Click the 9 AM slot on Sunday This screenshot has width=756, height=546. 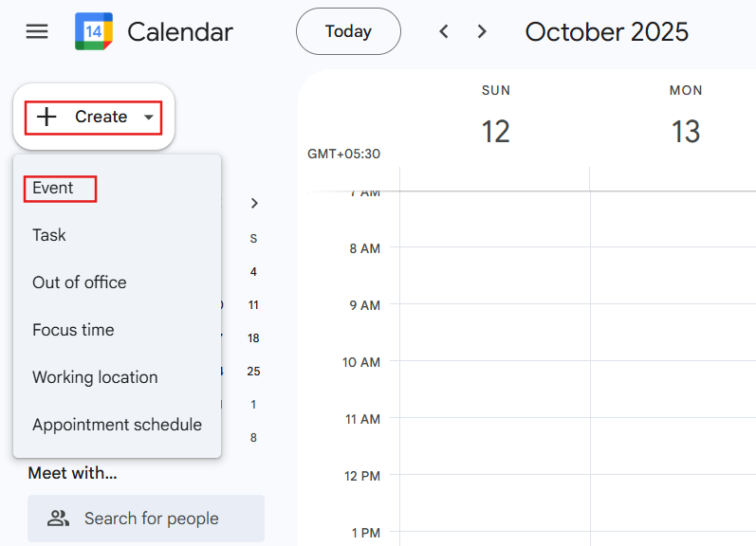(x=494, y=332)
